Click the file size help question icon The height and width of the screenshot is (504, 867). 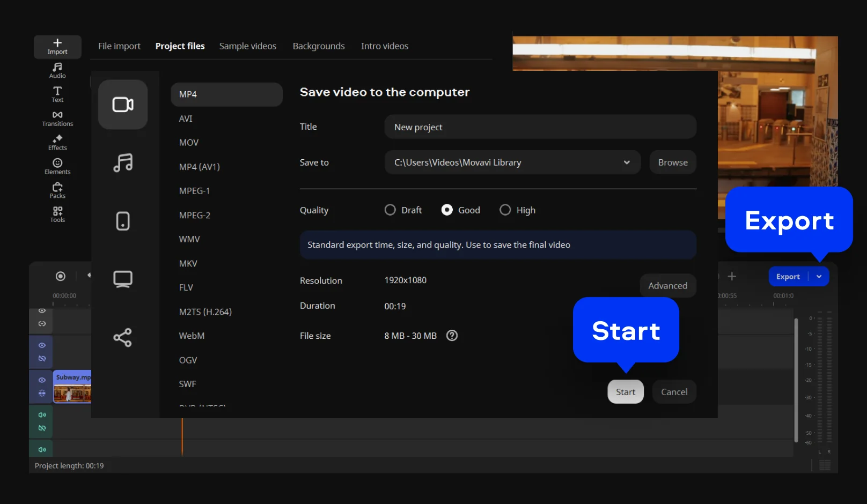[452, 336]
